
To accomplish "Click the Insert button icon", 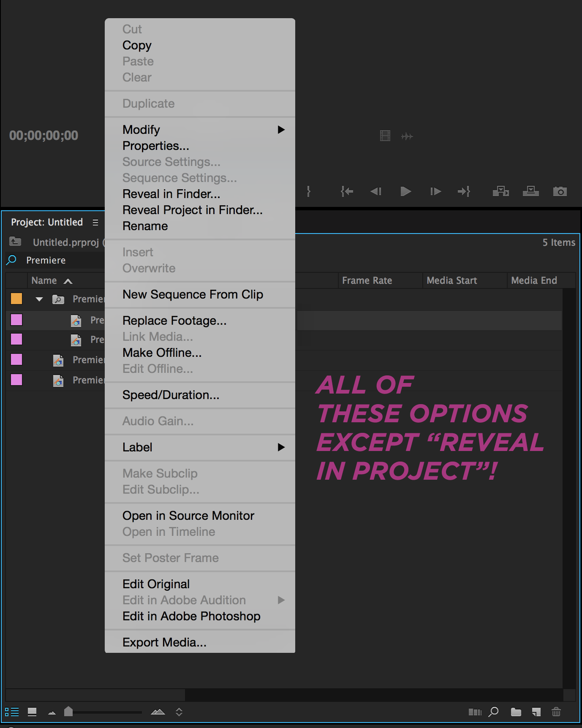I will pyautogui.click(x=501, y=191).
